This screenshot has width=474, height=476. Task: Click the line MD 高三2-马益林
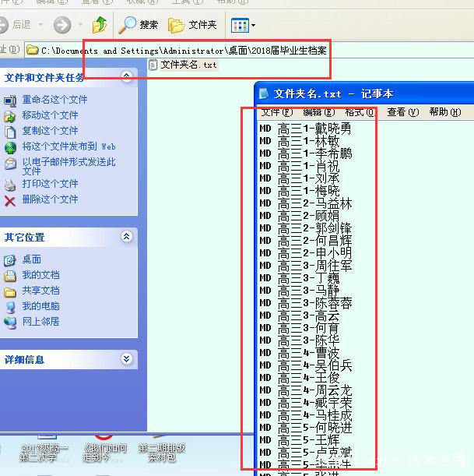click(x=305, y=203)
